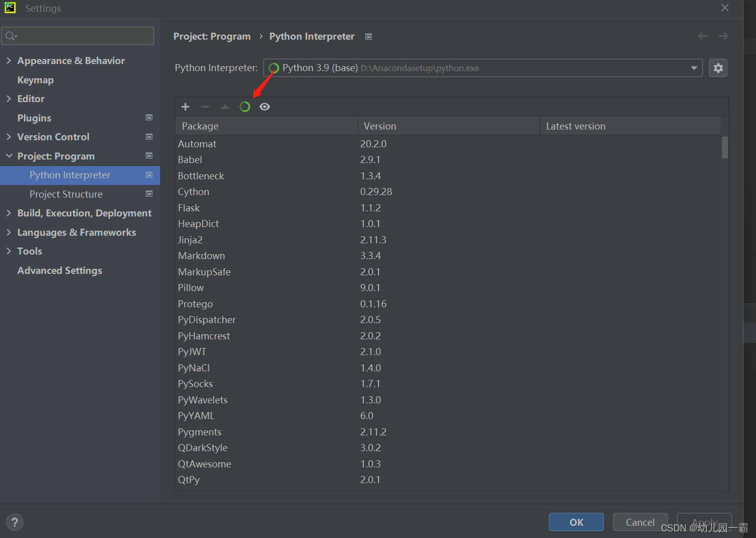Sort by the Version column header
The image size is (756, 538).
(x=449, y=126)
